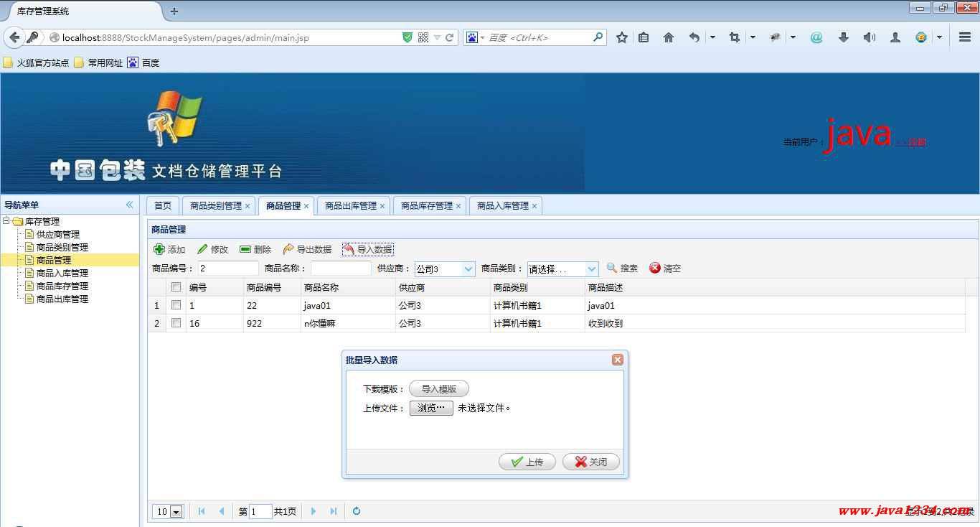Refresh the table with the pagination reload icon
This screenshot has width=980, height=527.
(x=357, y=511)
